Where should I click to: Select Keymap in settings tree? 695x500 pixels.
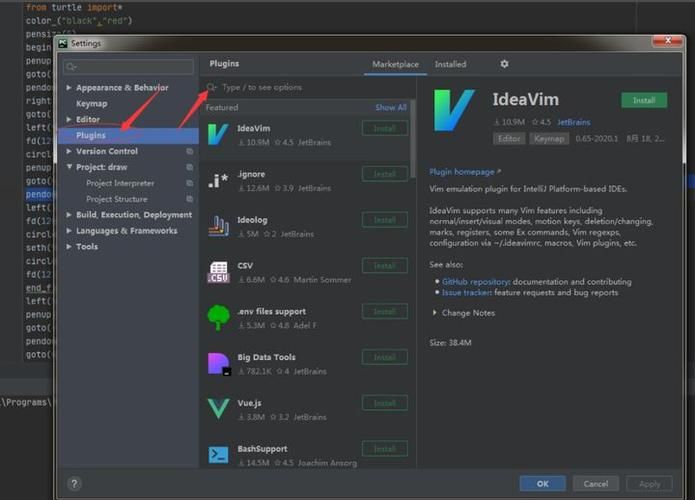tap(92, 104)
